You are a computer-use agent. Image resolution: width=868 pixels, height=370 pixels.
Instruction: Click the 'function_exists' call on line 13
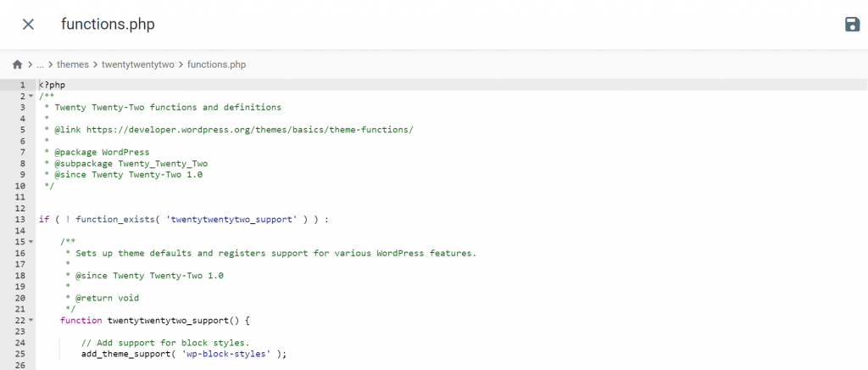click(x=115, y=219)
